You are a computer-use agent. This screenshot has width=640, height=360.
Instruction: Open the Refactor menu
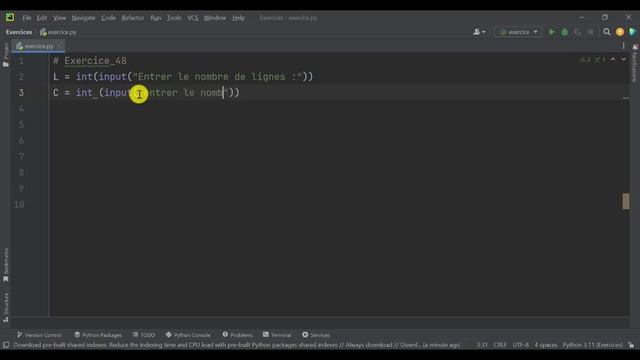[x=133, y=18]
